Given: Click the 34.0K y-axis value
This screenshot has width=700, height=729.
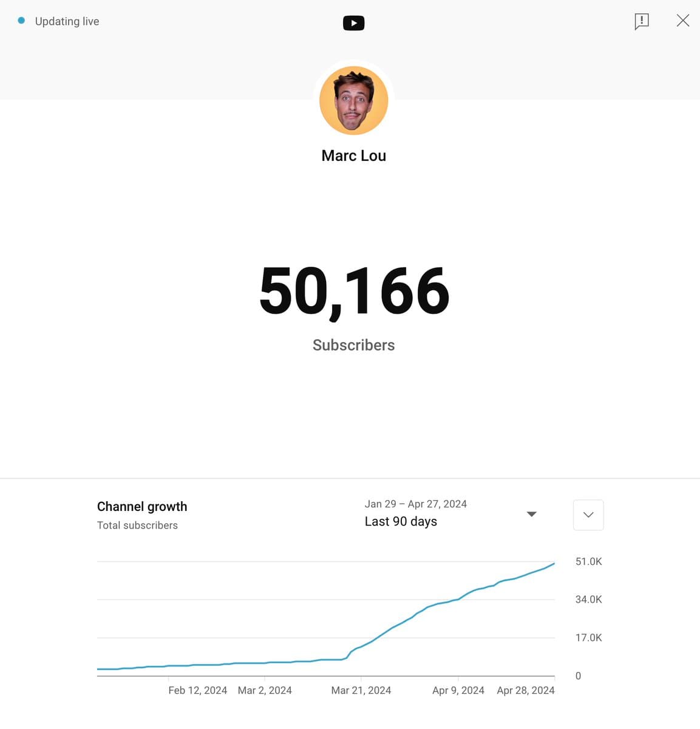Looking at the screenshot, I should point(589,600).
